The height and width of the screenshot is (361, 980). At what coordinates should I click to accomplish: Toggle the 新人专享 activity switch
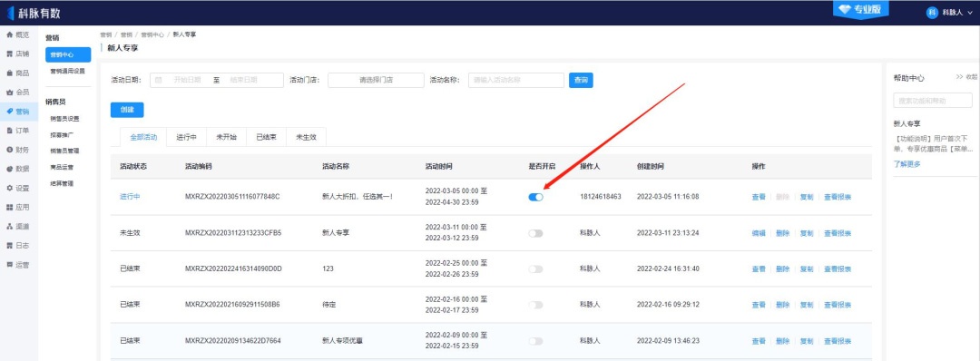click(x=535, y=233)
